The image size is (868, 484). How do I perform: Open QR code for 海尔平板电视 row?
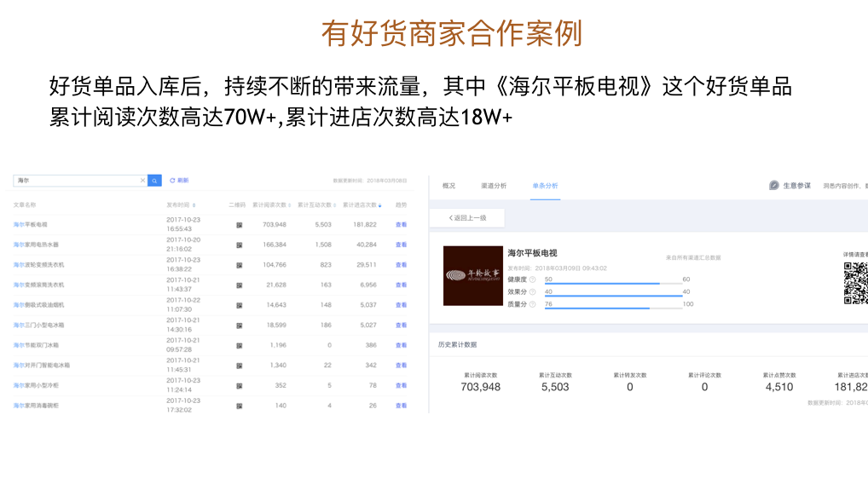pyautogui.click(x=239, y=225)
